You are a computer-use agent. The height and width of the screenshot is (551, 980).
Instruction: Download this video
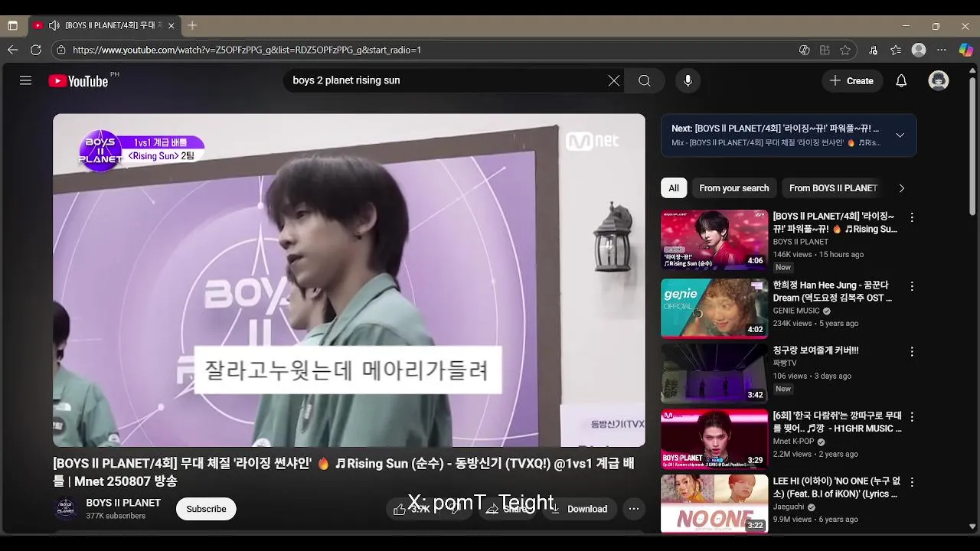pos(579,509)
